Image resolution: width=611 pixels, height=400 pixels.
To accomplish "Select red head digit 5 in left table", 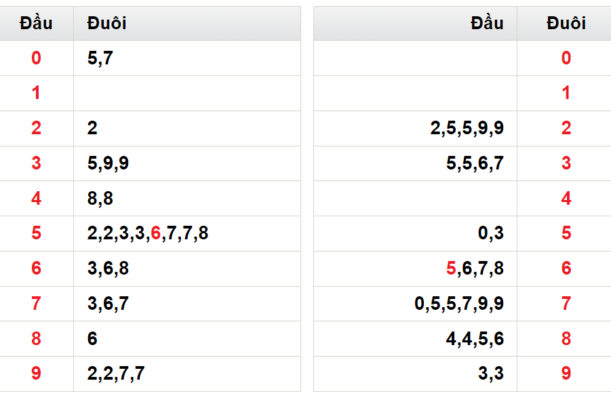I will click(36, 233).
